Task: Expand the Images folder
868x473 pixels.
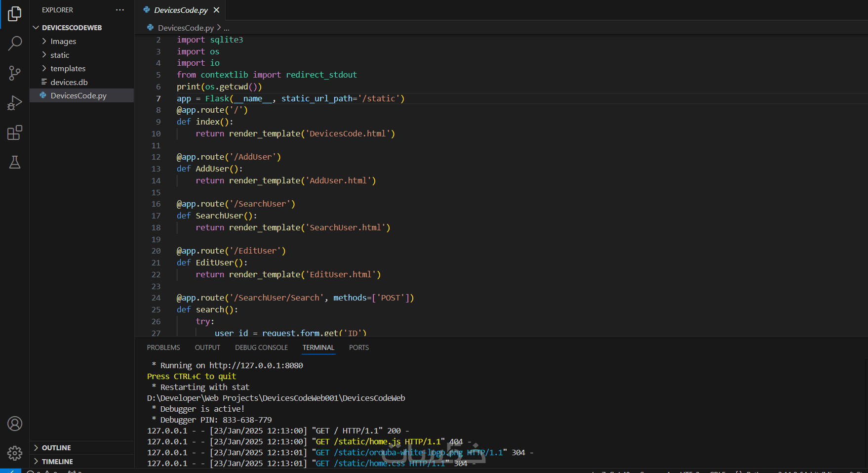Action: (x=63, y=42)
